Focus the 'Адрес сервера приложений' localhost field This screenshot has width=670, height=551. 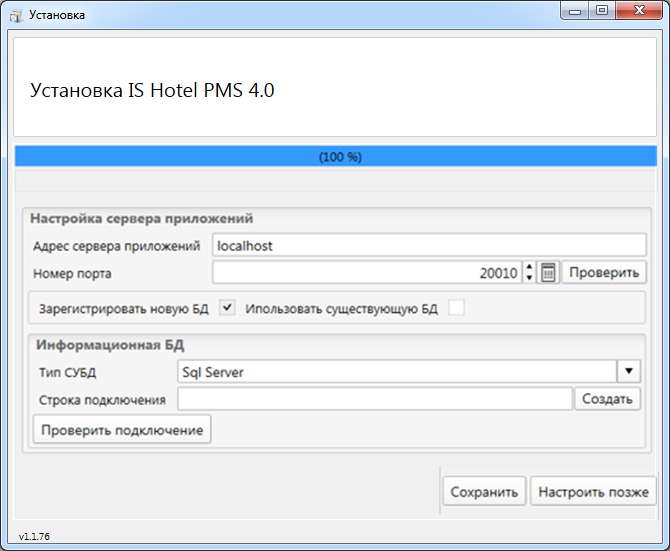(429, 245)
